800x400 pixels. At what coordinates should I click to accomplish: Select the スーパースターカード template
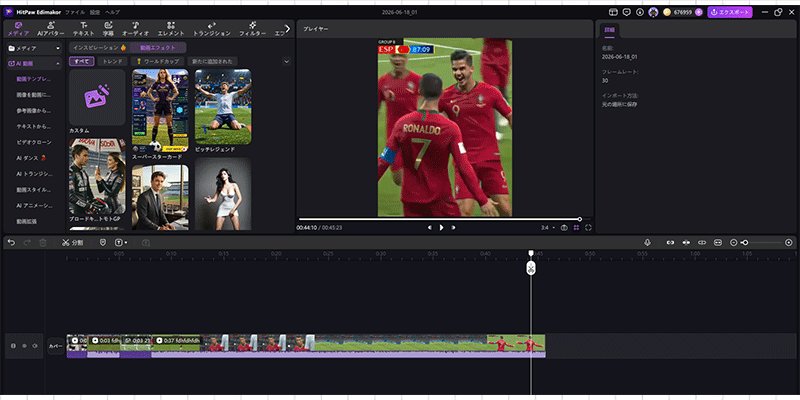160,110
